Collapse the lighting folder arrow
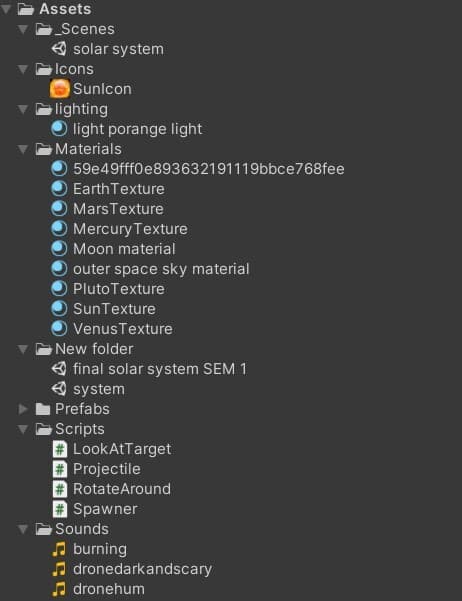 click(23, 109)
